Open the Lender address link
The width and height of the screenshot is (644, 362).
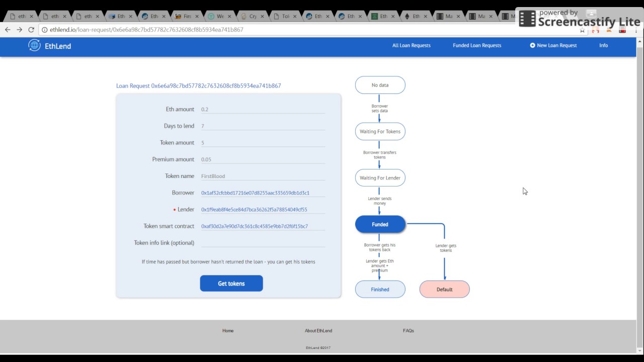254,210
